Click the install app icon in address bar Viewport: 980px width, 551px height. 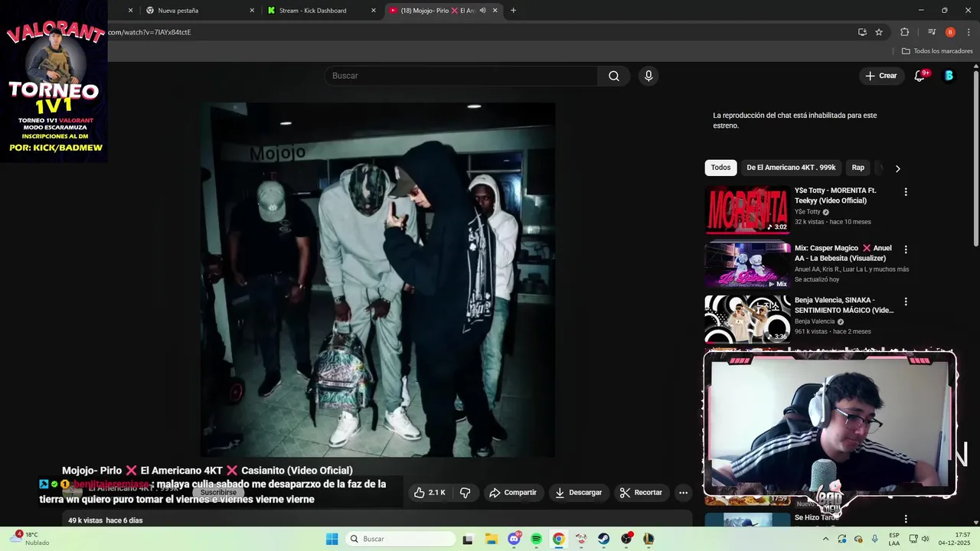coord(862,32)
